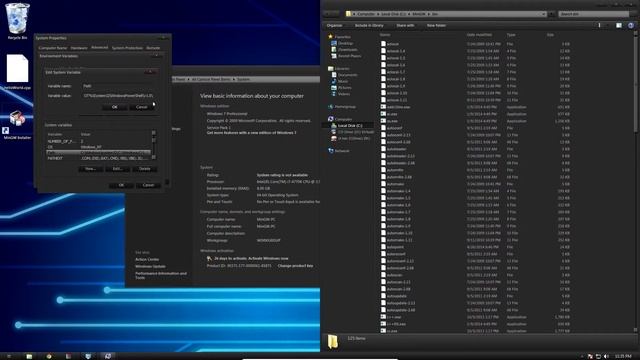This screenshot has height=360, width=640.
Task: Open the Chrome taskbar icon
Action: 49,356
